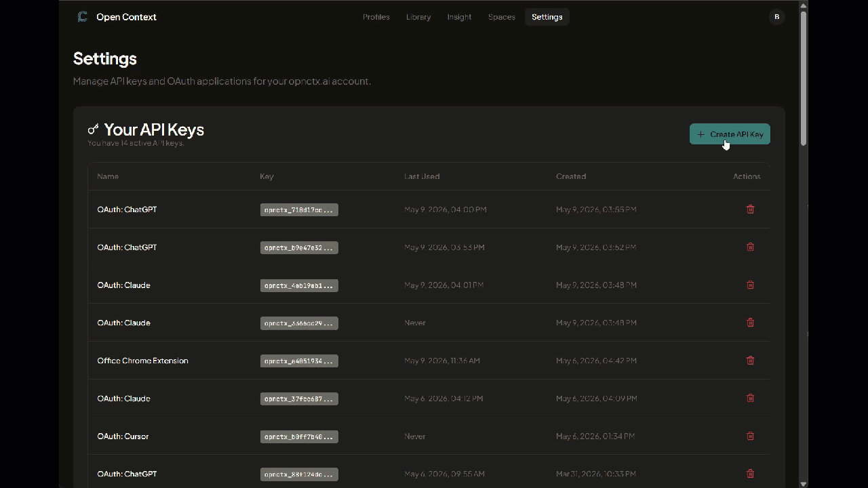The width and height of the screenshot is (868, 488).
Task: Click created date May 9, 2026, 03:52 PM
Action: click(x=596, y=247)
